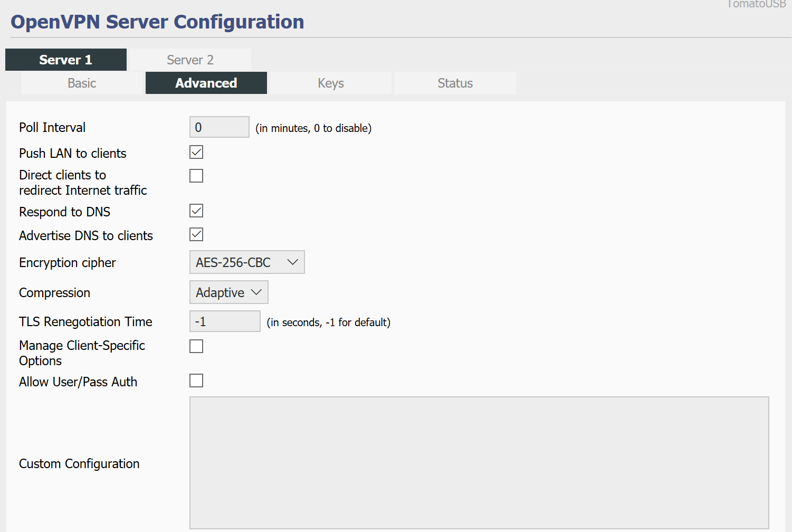Screen dimensions: 792x532
Task: Turn on Allow User/Pass Auth
Action: coord(196,381)
